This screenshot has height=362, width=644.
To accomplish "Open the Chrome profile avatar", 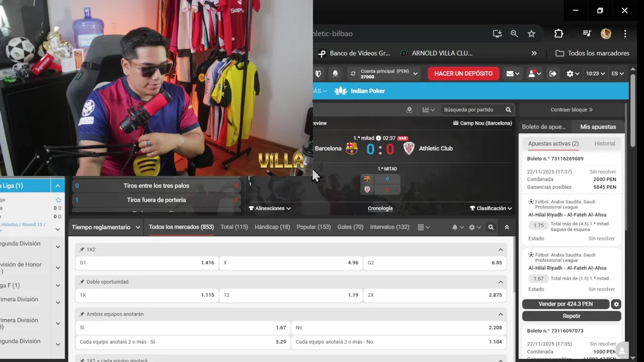I will click(606, 34).
